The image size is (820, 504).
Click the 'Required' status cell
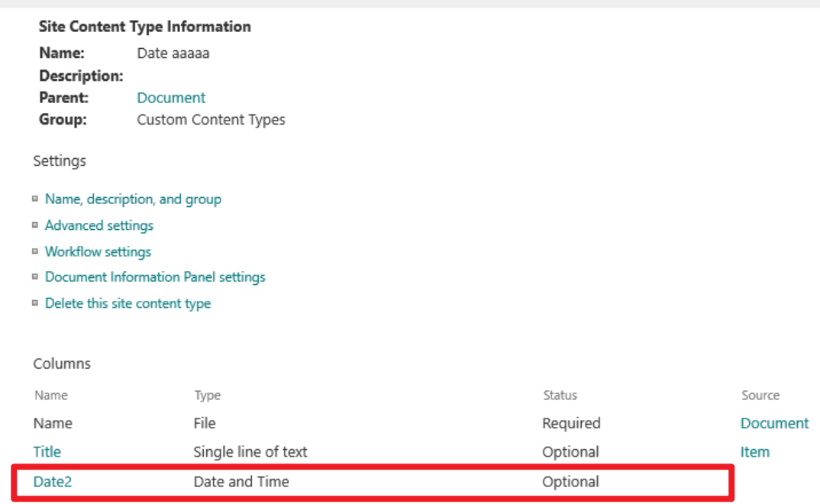571,423
